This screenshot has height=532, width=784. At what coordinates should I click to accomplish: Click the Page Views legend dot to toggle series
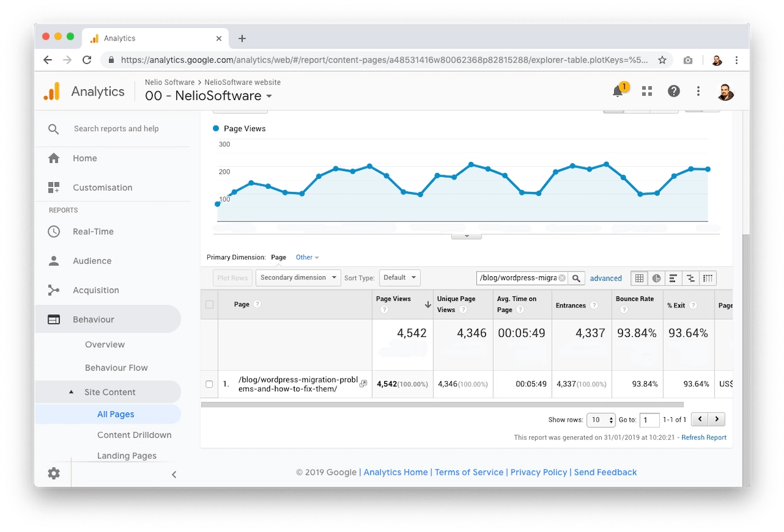(x=216, y=129)
